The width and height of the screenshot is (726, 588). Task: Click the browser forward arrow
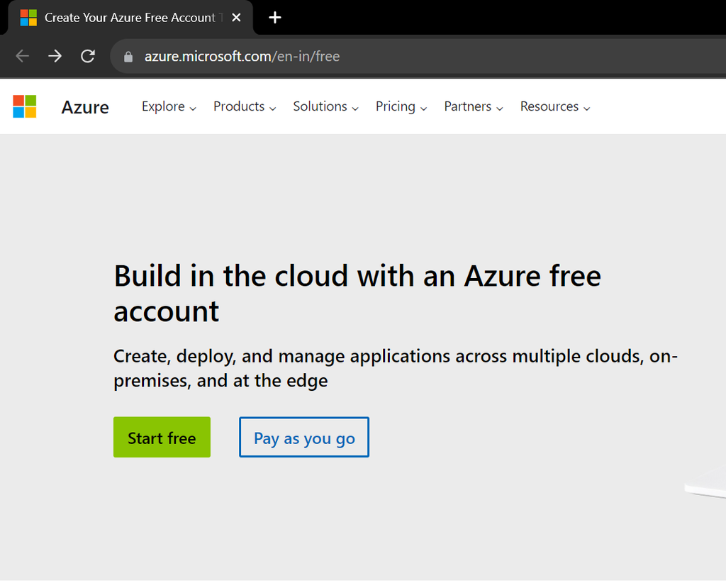55,55
